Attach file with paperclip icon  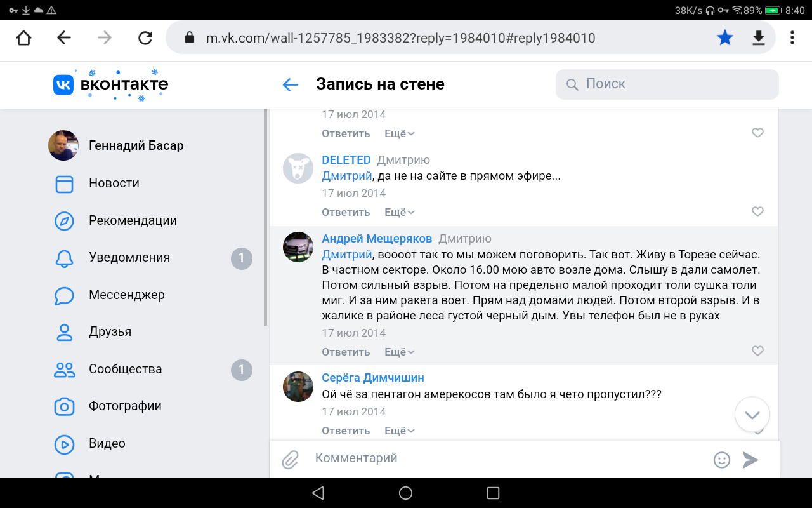pos(291,458)
